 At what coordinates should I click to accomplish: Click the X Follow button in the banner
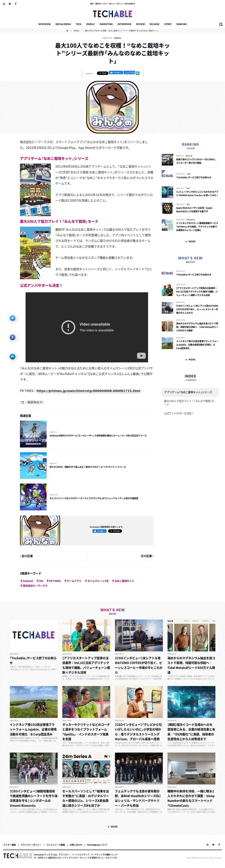115,531
